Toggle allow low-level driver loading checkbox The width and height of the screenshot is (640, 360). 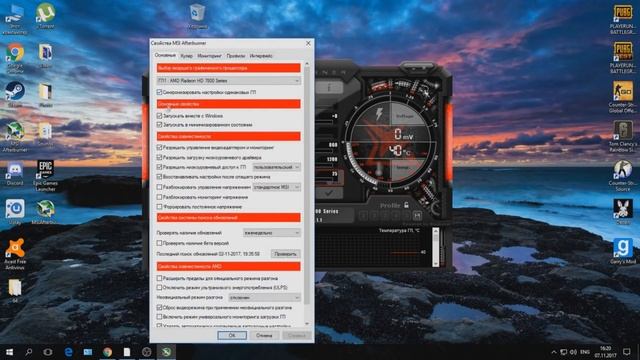[x=160, y=158]
